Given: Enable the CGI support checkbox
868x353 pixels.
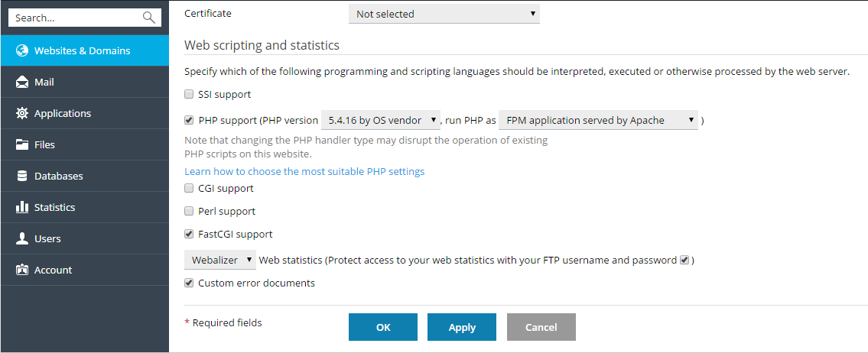Looking at the screenshot, I should [x=189, y=189].
